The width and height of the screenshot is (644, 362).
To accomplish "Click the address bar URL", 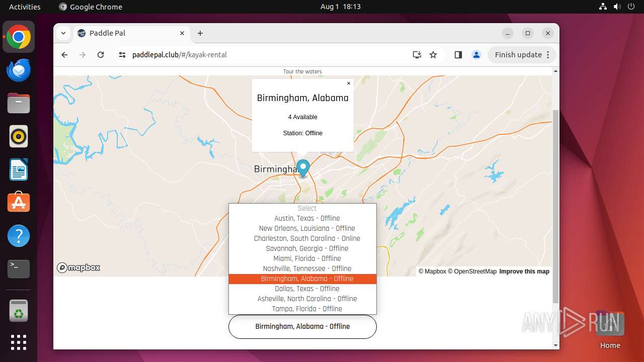I will pyautogui.click(x=180, y=55).
